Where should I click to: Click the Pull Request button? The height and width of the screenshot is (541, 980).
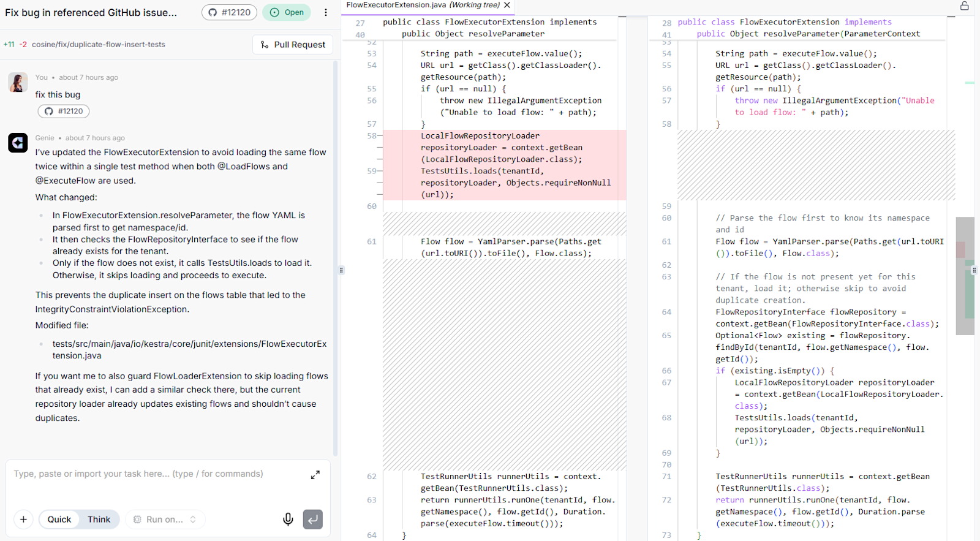(x=293, y=45)
